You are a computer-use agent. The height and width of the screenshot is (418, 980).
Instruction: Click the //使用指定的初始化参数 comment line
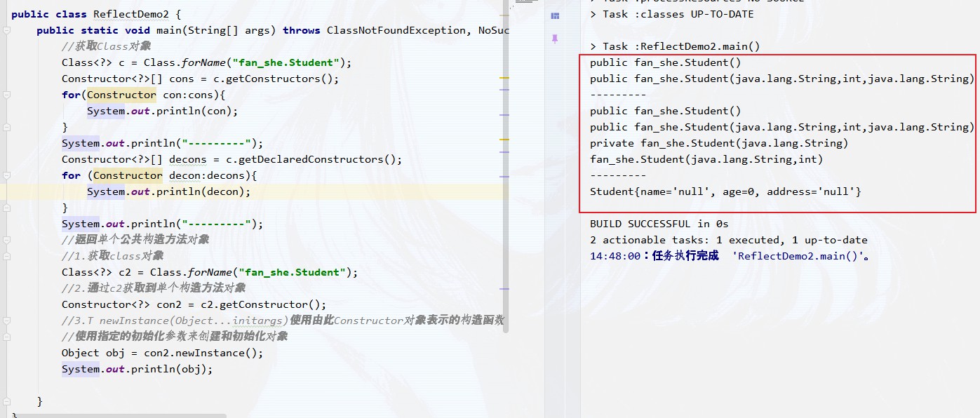click(x=175, y=337)
